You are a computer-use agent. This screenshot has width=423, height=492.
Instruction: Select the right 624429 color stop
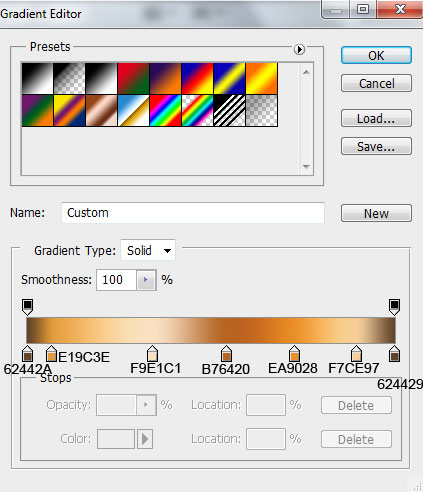395,354
